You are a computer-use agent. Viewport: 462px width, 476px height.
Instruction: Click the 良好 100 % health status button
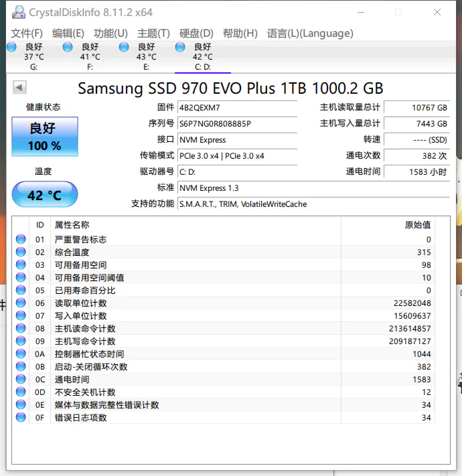coord(45,137)
